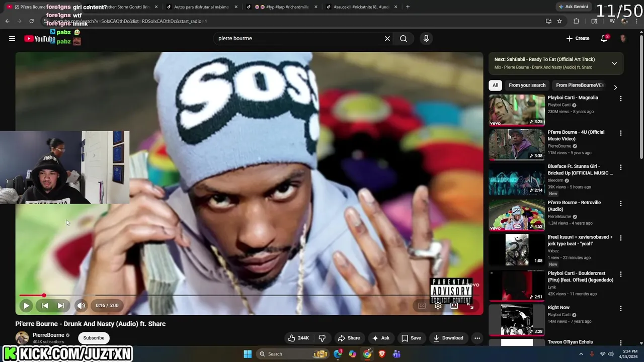The image size is (644, 362).
Task: Click the Windows taskbar Search box
Action: pos(293,354)
